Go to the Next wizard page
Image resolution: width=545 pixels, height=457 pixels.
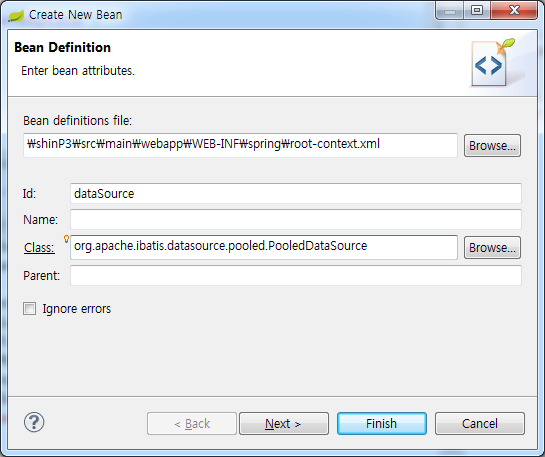[x=284, y=424]
